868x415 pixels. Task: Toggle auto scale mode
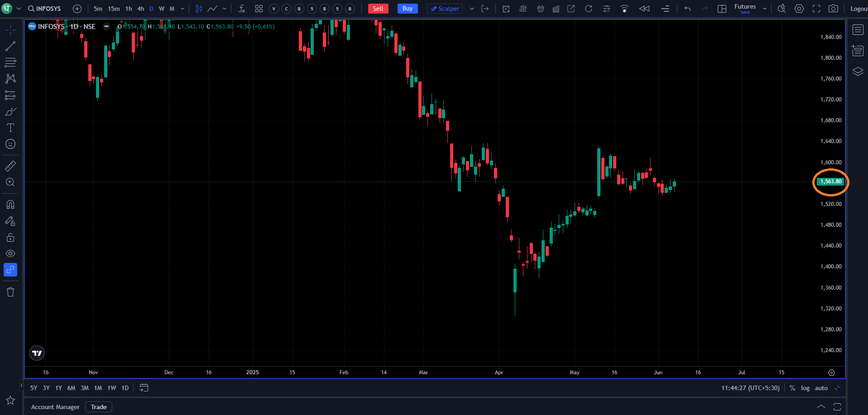click(x=821, y=388)
